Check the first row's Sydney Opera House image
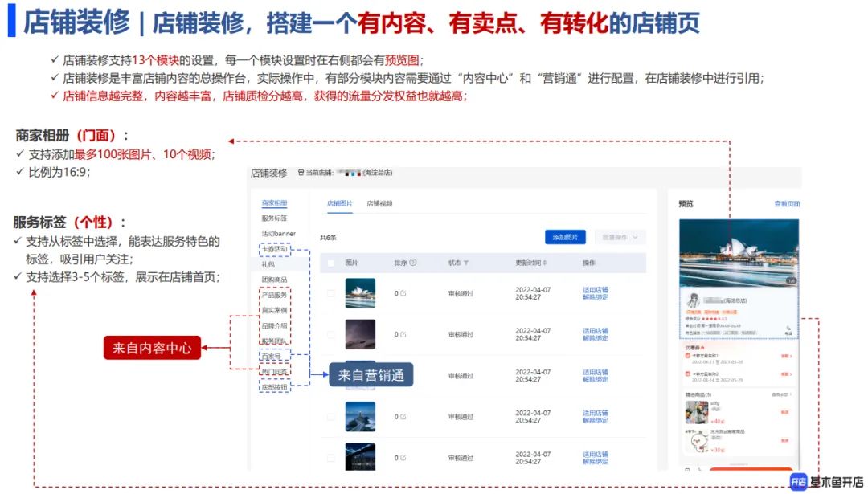Viewport: 868px width, 494px height. tap(330, 293)
